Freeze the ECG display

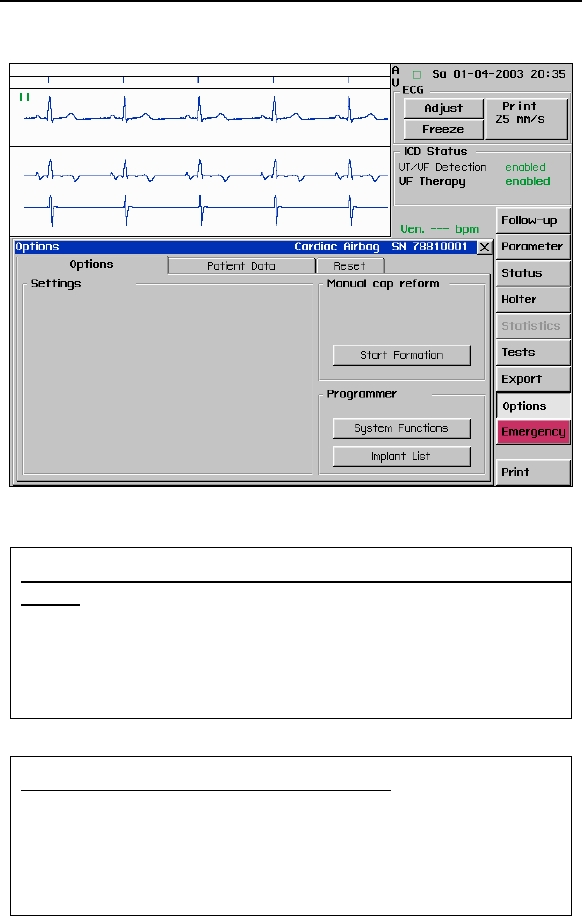pyautogui.click(x=444, y=129)
